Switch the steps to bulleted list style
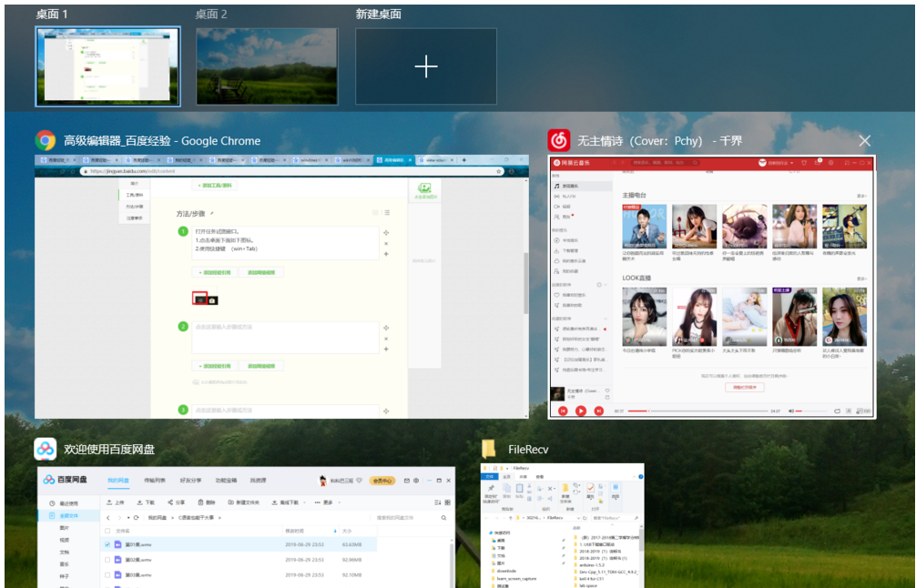The width and height of the screenshot is (916, 588). 386,213
